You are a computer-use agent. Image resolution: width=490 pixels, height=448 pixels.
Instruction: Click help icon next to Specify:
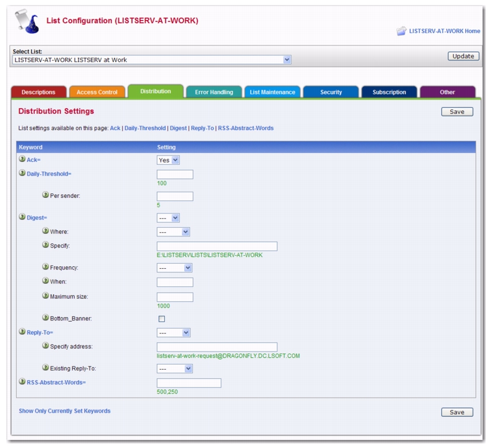[x=45, y=245]
